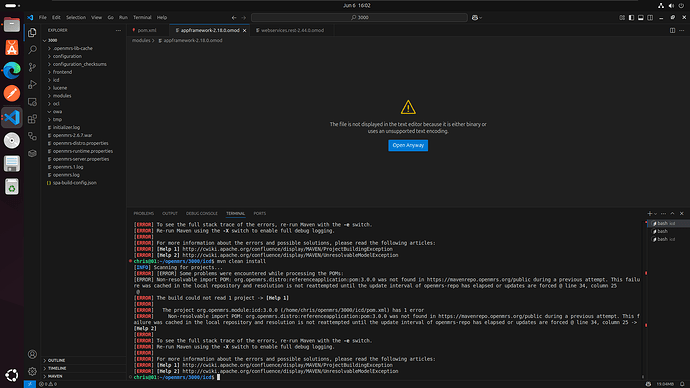The height and width of the screenshot is (388, 690).
Task: Open the Source Control view
Action: pyautogui.click(x=32, y=67)
